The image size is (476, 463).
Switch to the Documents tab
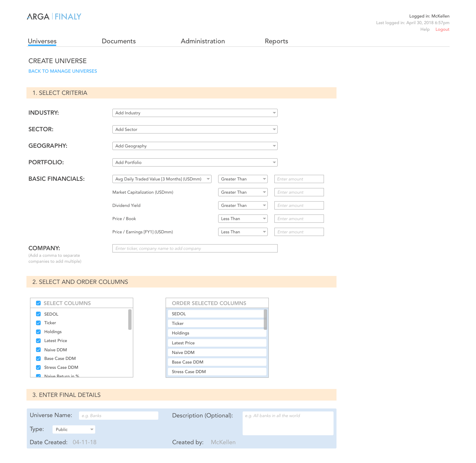coord(119,41)
